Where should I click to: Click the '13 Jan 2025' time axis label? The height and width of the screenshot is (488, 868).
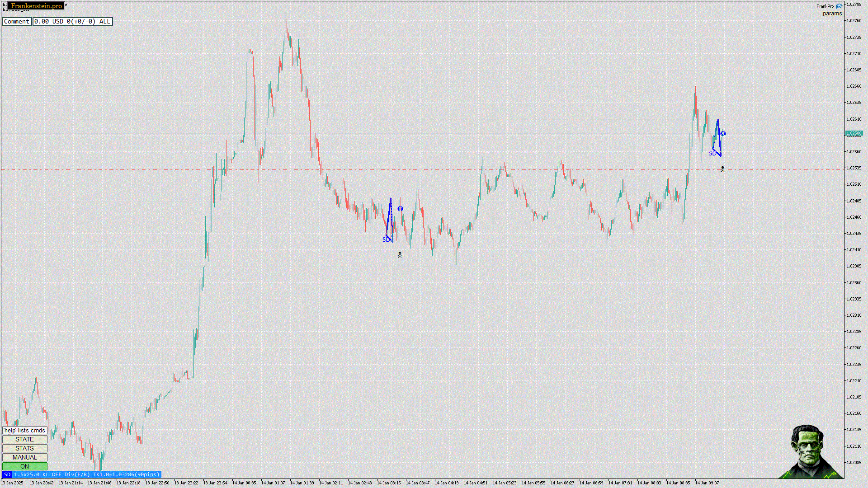point(12,483)
